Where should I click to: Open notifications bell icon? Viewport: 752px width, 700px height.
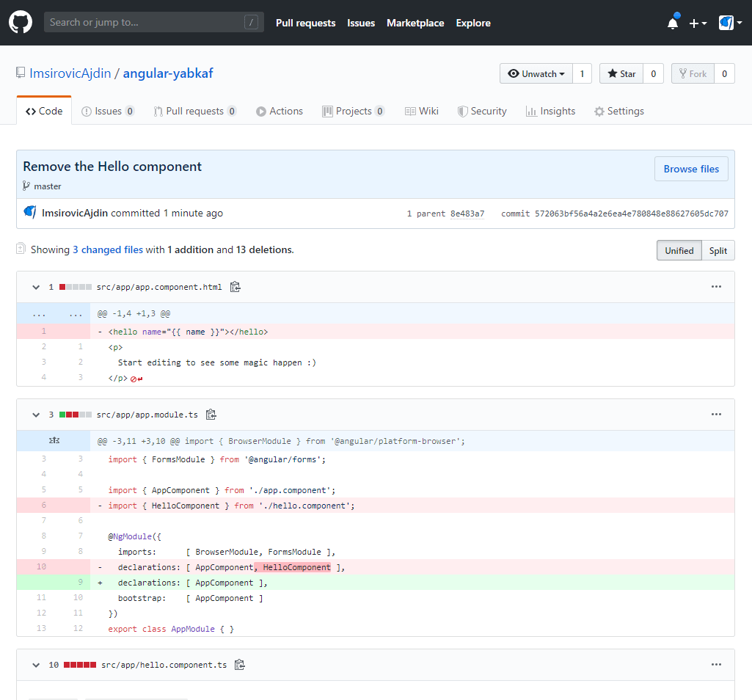click(673, 23)
